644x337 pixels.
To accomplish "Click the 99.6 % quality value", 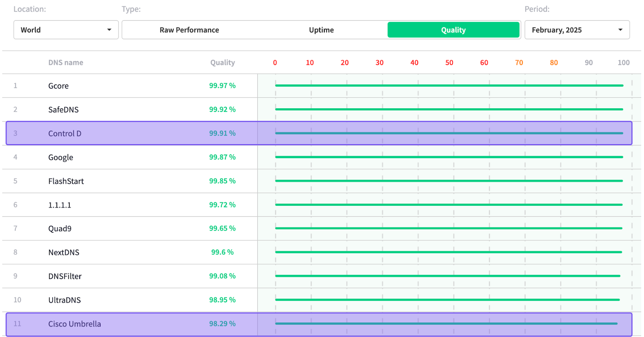I will click(222, 252).
